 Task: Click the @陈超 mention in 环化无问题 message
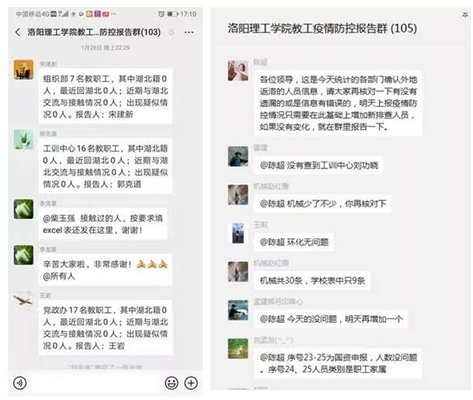coord(272,242)
